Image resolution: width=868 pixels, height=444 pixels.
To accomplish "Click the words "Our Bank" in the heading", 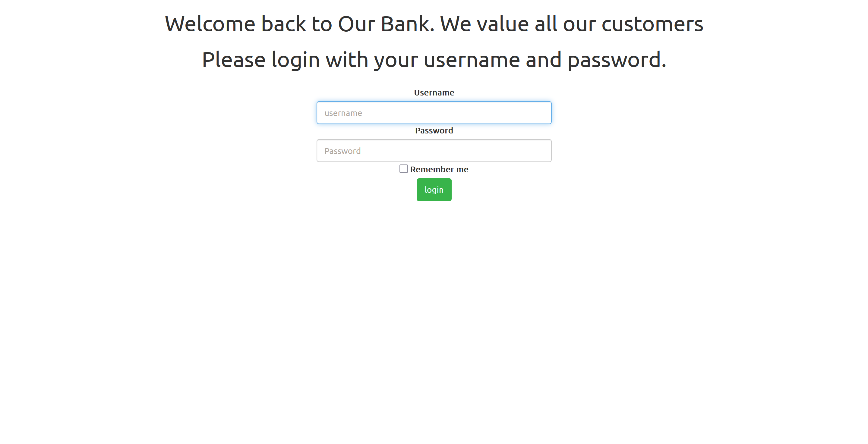I will click(x=386, y=24).
